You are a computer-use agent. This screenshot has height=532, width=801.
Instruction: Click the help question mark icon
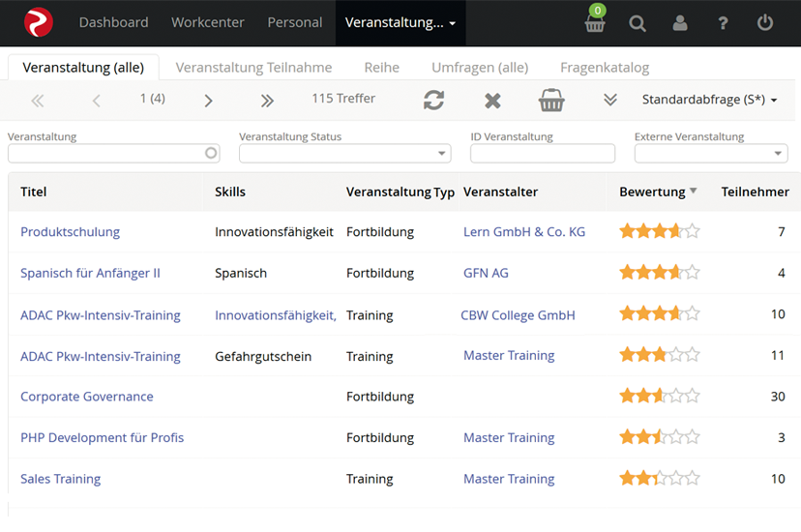[x=723, y=23]
